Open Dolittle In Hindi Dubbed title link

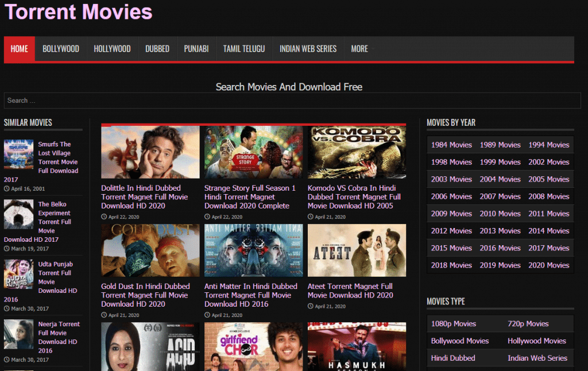[144, 197]
